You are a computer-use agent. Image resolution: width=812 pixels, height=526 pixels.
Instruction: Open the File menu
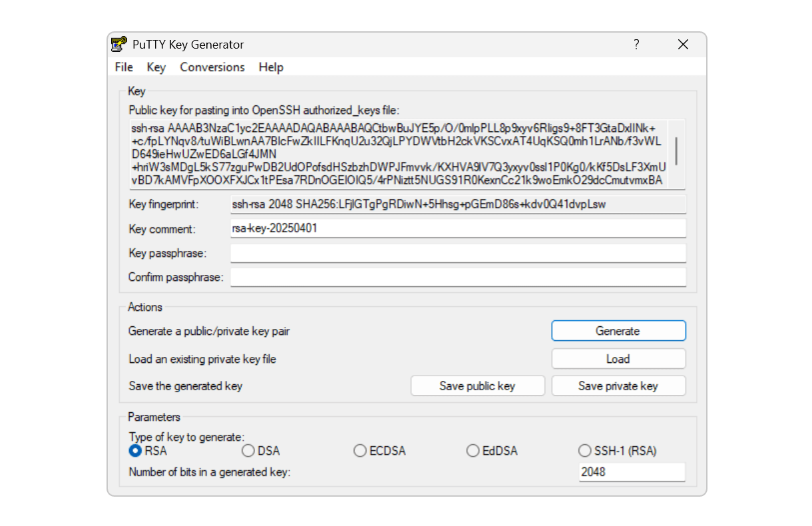[x=124, y=67]
